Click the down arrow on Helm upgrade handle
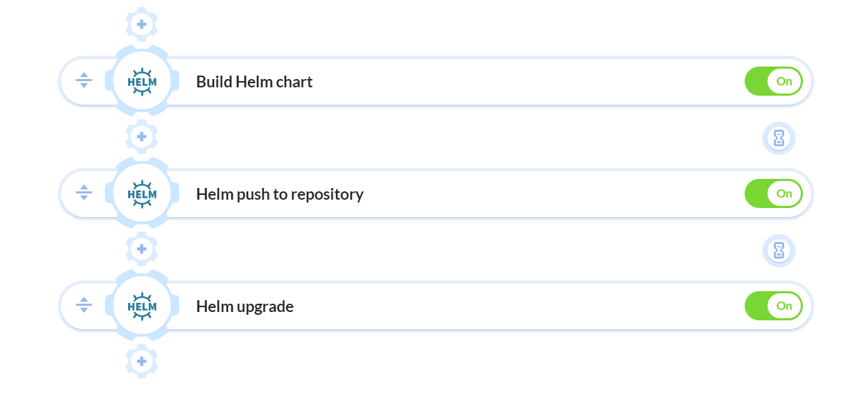The image size is (868, 398). tap(84, 311)
